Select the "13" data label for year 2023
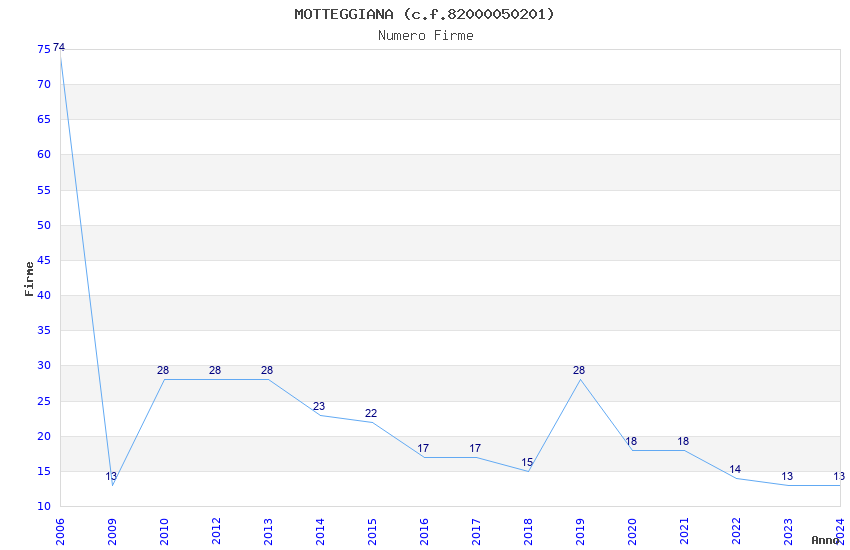 click(787, 477)
